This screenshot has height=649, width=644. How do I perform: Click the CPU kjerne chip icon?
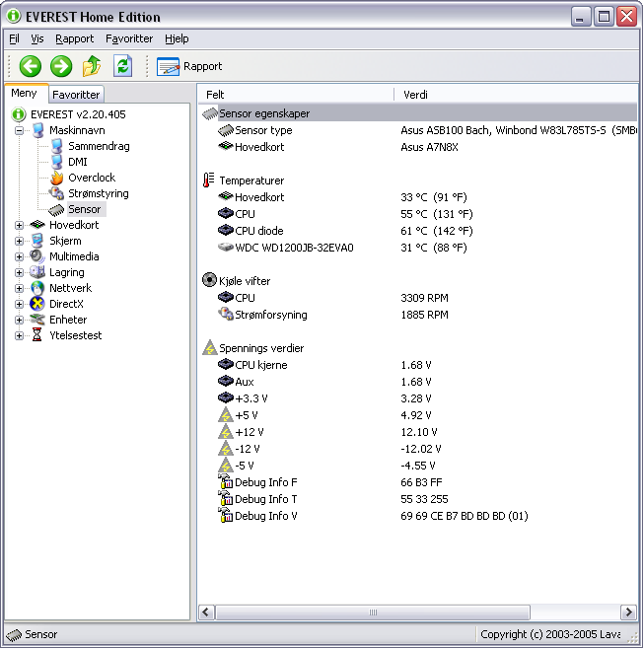[x=226, y=364]
